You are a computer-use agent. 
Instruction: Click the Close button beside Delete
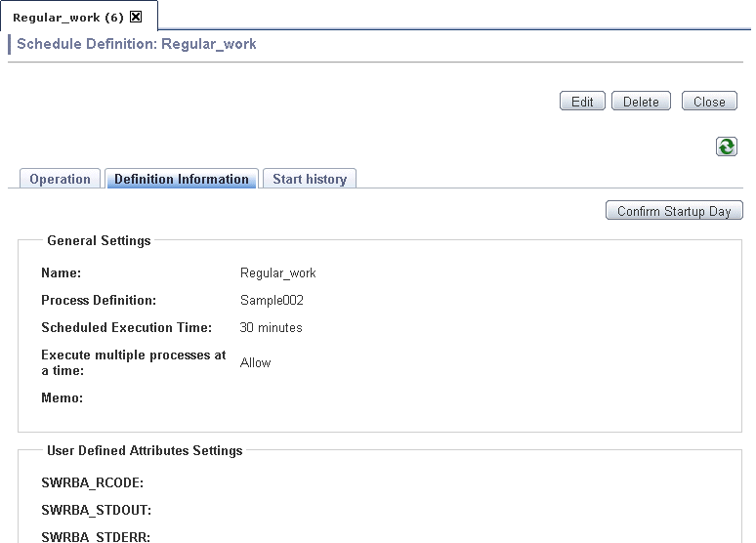coord(709,102)
